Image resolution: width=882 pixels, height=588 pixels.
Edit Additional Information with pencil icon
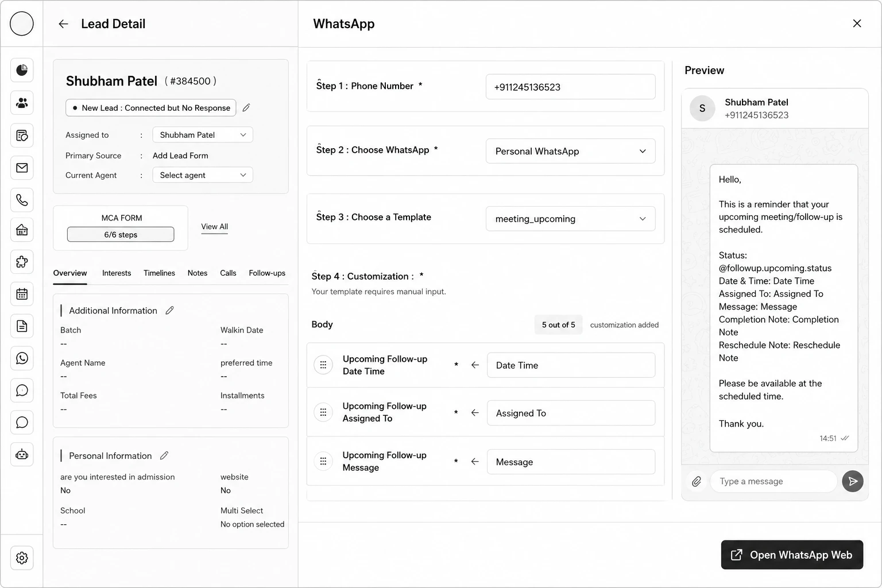pos(169,310)
